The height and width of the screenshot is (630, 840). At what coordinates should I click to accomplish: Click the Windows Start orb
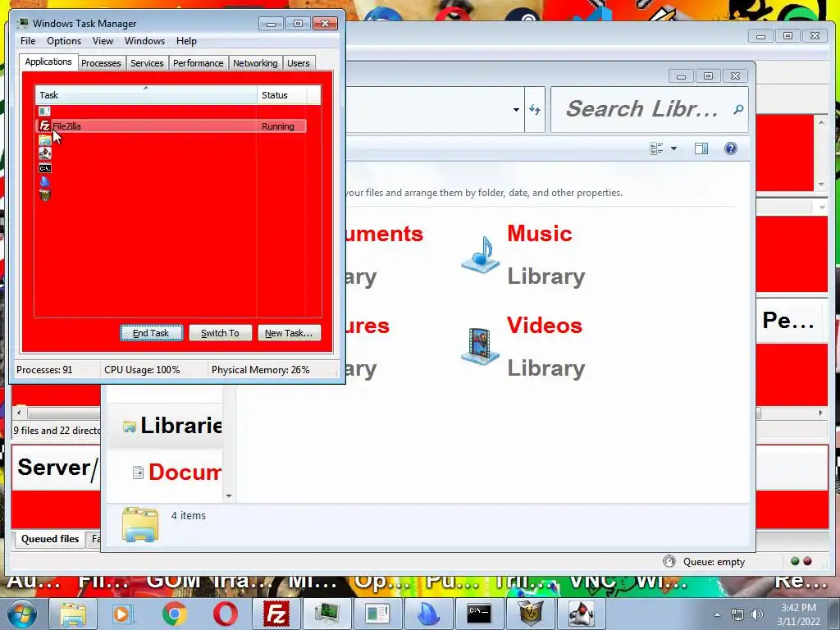21,614
